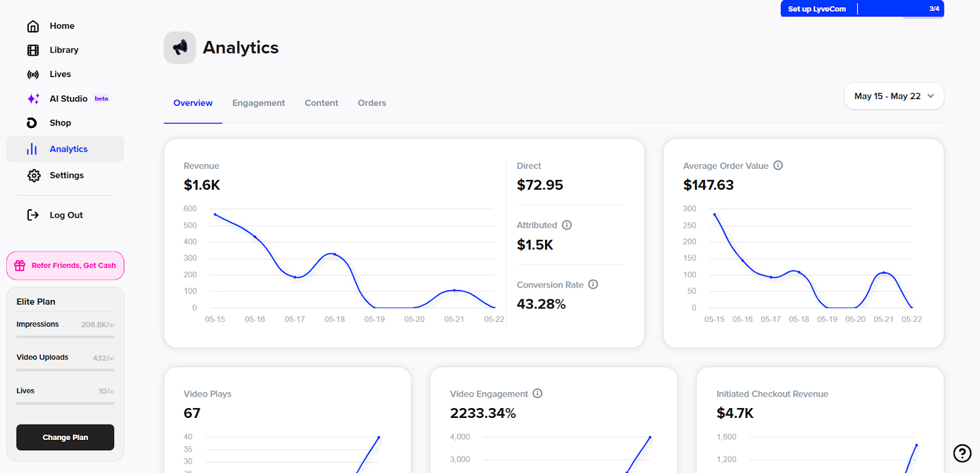
Task: Show Conversion Rate info tooltip icon
Action: coord(593,285)
